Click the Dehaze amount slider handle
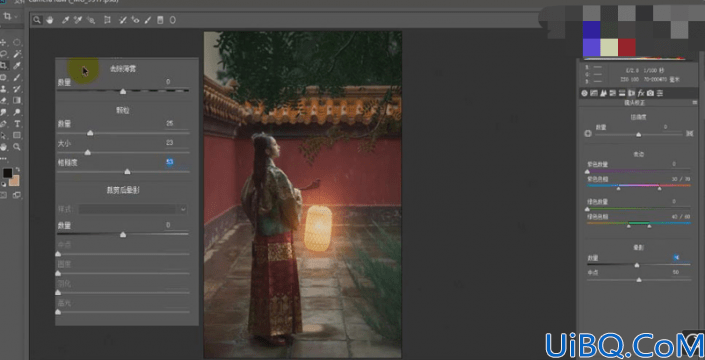The height and width of the screenshot is (360, 705). tap(123, 91)
